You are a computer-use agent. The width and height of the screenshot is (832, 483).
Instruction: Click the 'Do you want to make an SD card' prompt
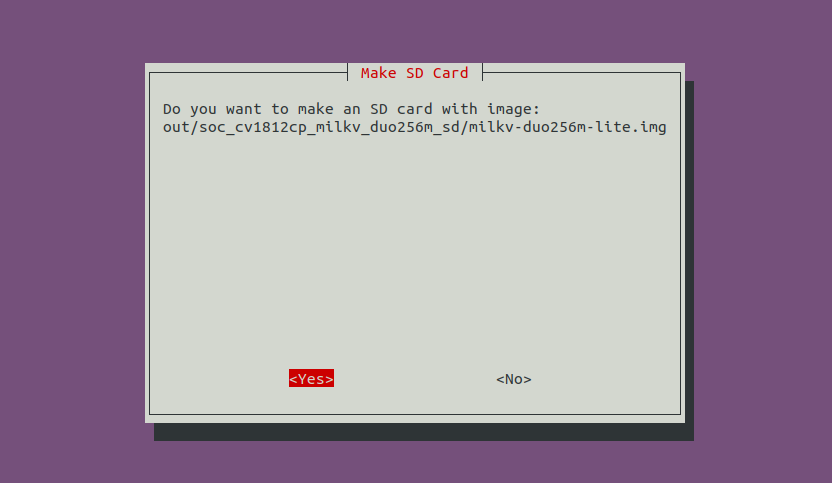[351, 109]
